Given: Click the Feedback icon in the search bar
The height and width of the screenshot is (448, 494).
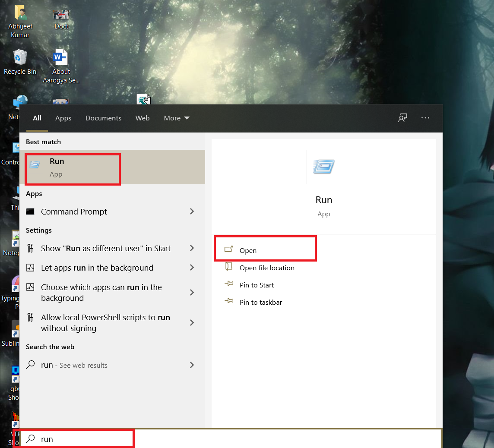Looking at the screenshot, I should click(x=402, y=118).
